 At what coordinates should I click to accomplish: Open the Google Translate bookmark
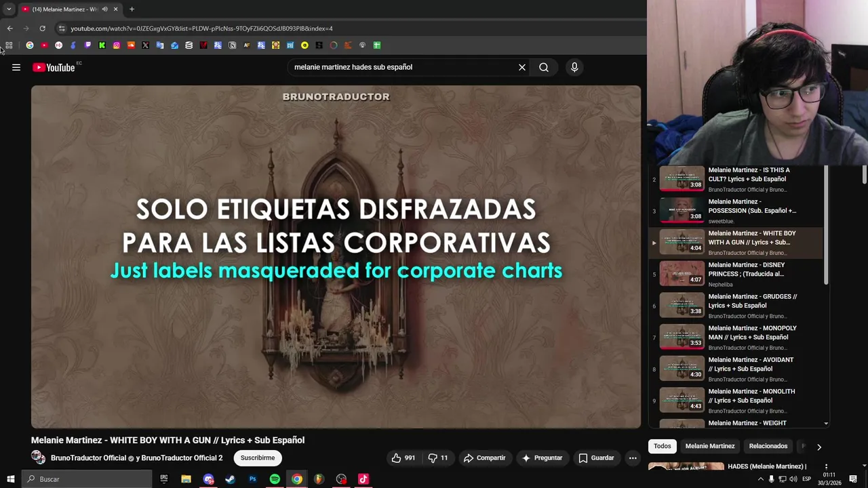pos(160,45)
